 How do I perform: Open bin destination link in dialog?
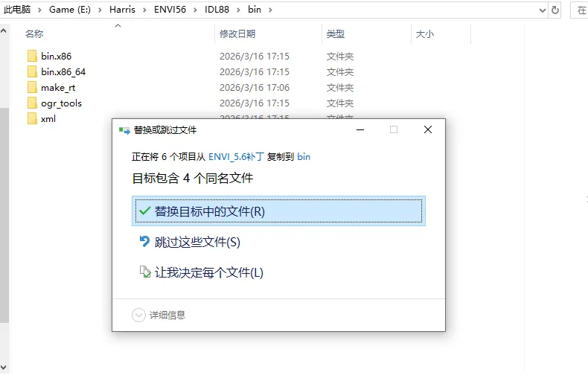point(304,157)
